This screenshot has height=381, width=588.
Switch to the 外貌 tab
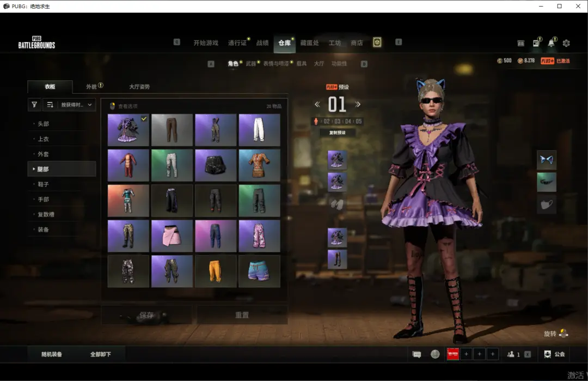(91, 87)
